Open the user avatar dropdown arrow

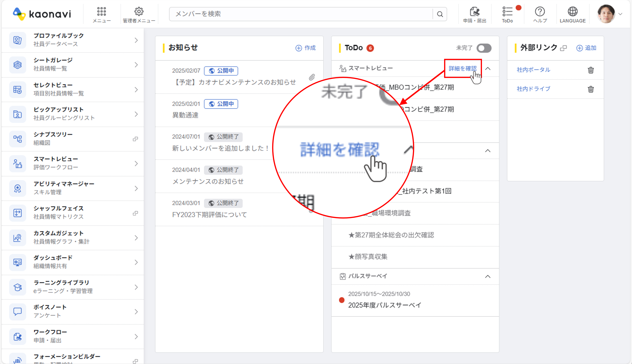click(621, 14)
